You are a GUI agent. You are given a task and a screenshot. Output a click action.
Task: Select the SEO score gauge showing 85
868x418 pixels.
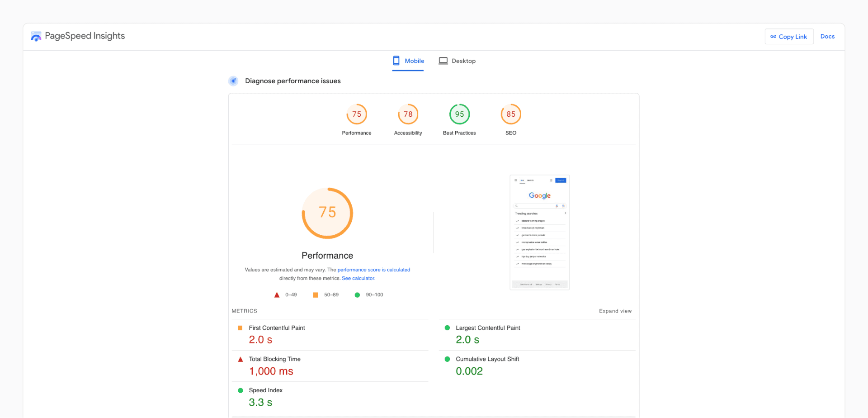pos(510,114)
